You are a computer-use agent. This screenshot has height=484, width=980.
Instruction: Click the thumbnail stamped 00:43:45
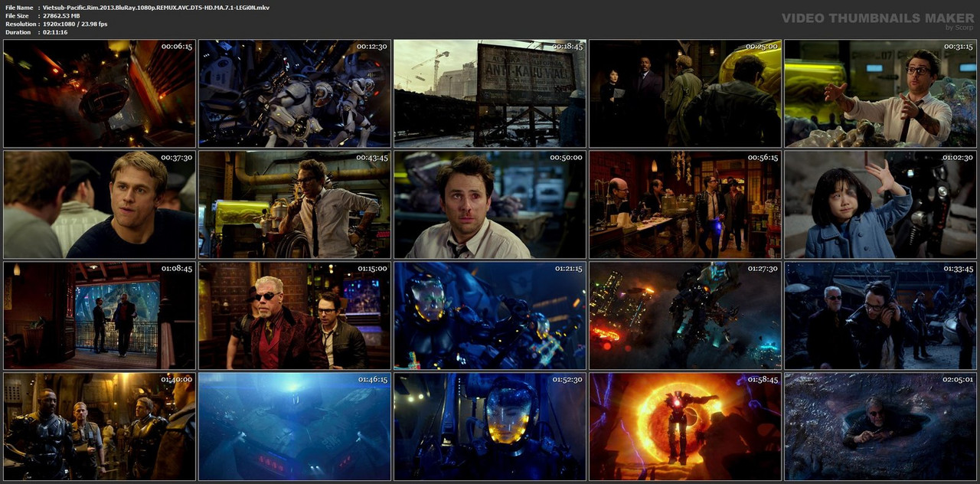(295, 204)
